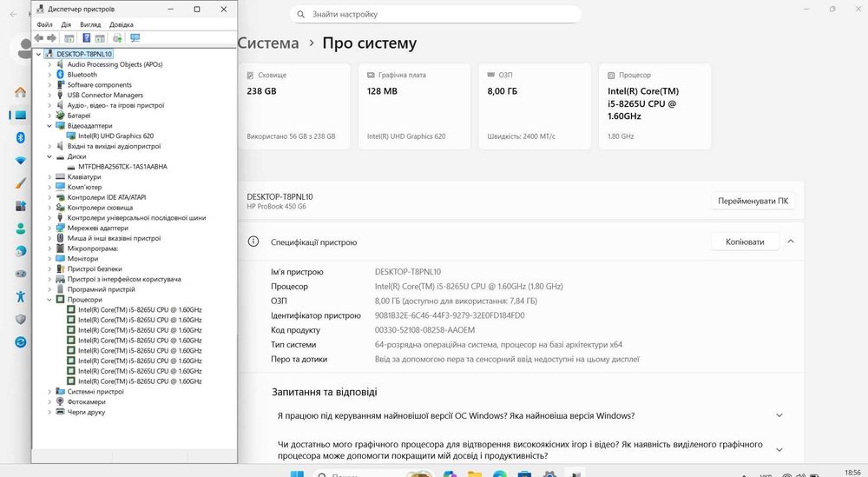The image size is (868, 477).
Task: Click the Back arrow in Device Manager toolbar
Action: 39,37
